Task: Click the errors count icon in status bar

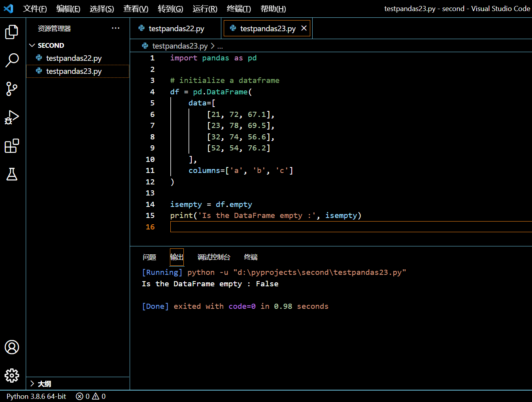Action: (79, 396)
